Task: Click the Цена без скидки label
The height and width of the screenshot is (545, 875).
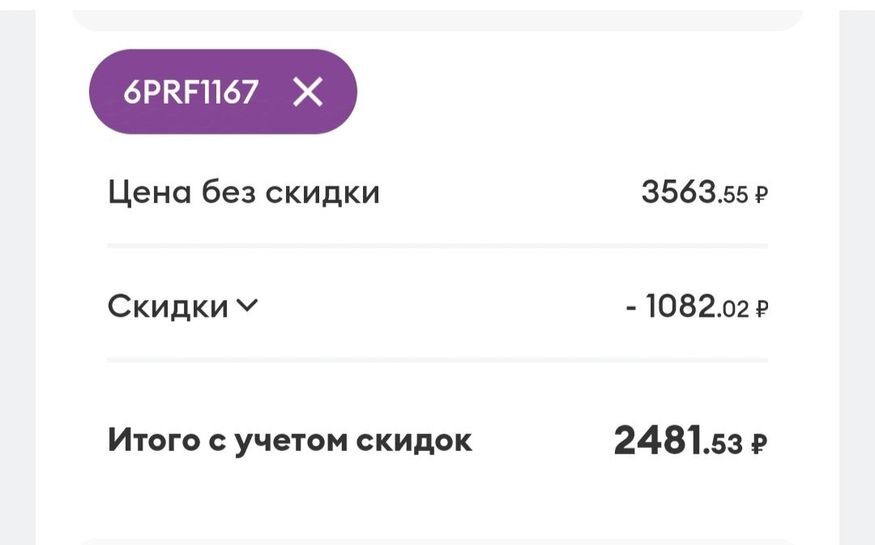Action: (243, 192)
